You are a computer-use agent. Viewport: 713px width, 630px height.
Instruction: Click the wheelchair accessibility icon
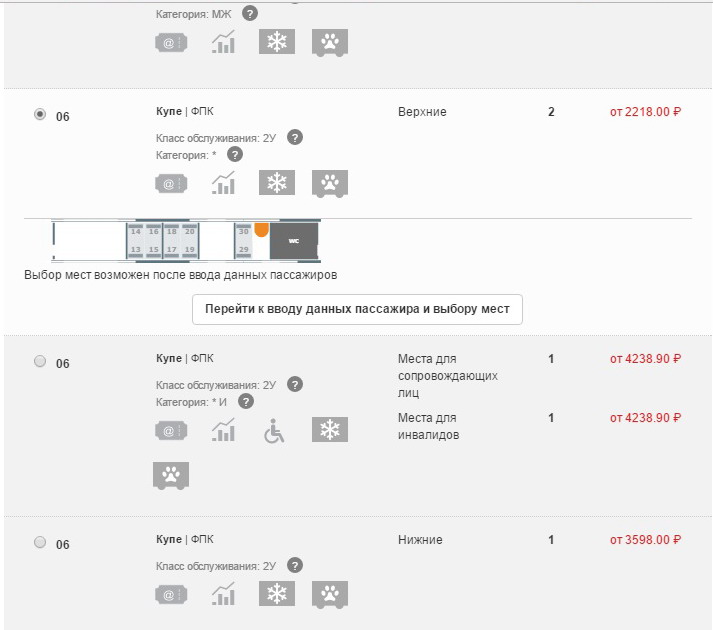274,431
